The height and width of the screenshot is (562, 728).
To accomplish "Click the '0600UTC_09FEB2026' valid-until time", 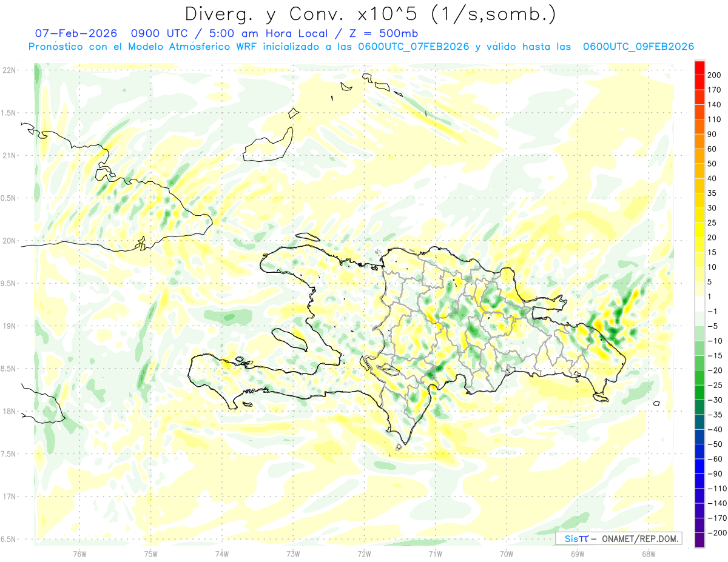I will point(638,47).
